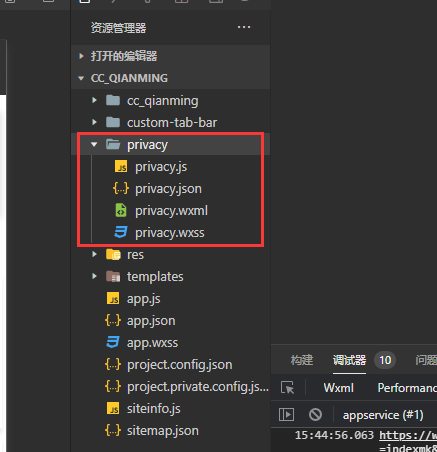Switch to the 构建 tab
This screenshot has width=437, height=452.
pyautogui.click(x=302, y=360)
